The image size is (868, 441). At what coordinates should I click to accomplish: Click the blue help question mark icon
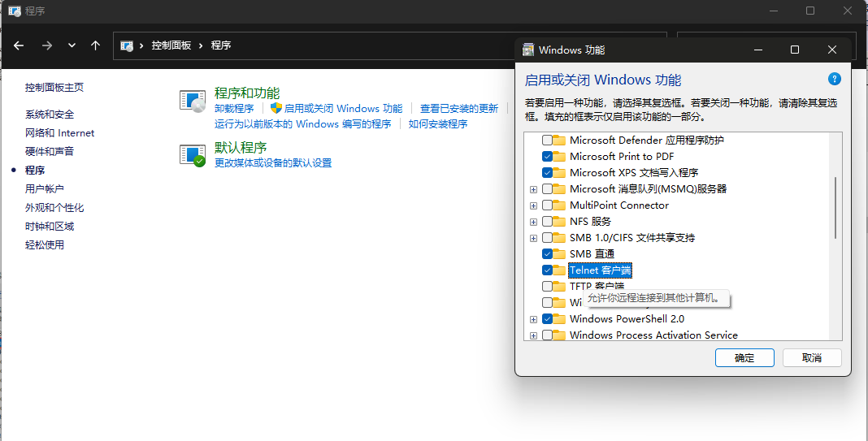click(x=834, y=79)
